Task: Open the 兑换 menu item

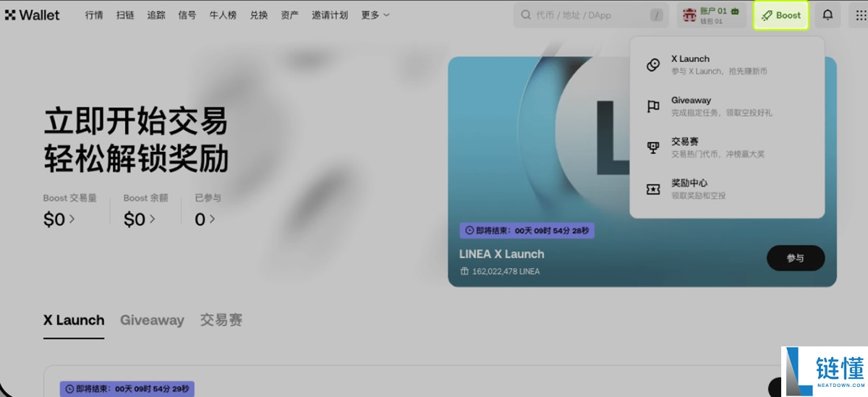Action: coord(258,14)
